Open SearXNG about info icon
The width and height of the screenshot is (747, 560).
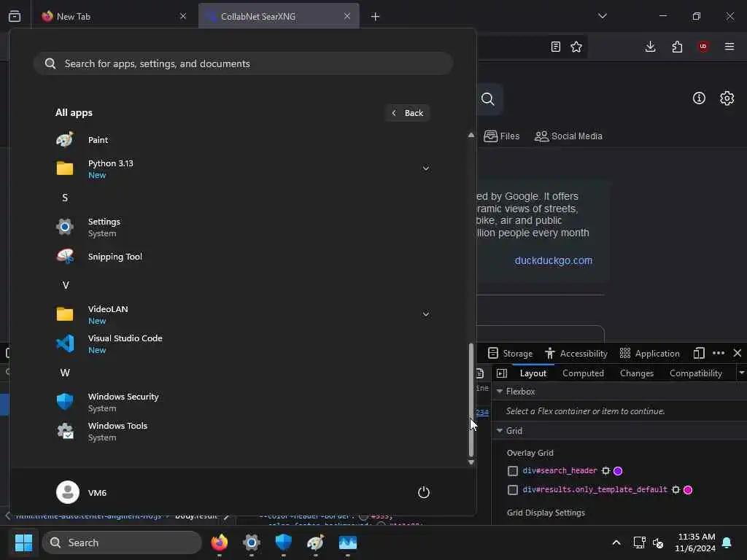pos(699,98)
